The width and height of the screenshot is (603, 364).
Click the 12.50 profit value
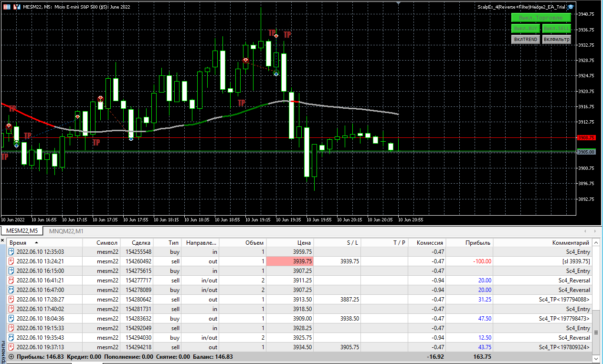click(x=484, y=338)
